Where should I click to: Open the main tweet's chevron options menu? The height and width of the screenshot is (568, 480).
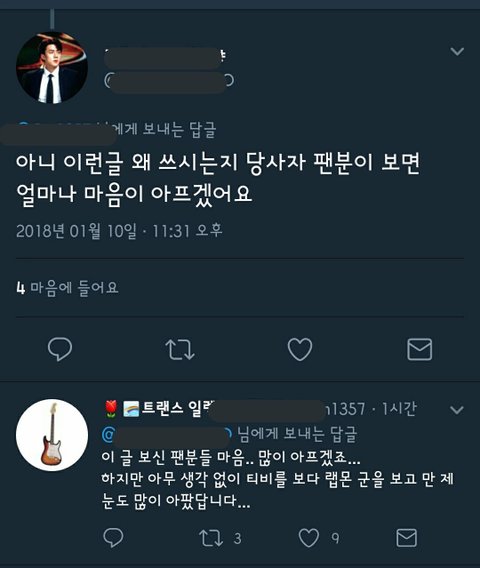(x=457, y=51)
